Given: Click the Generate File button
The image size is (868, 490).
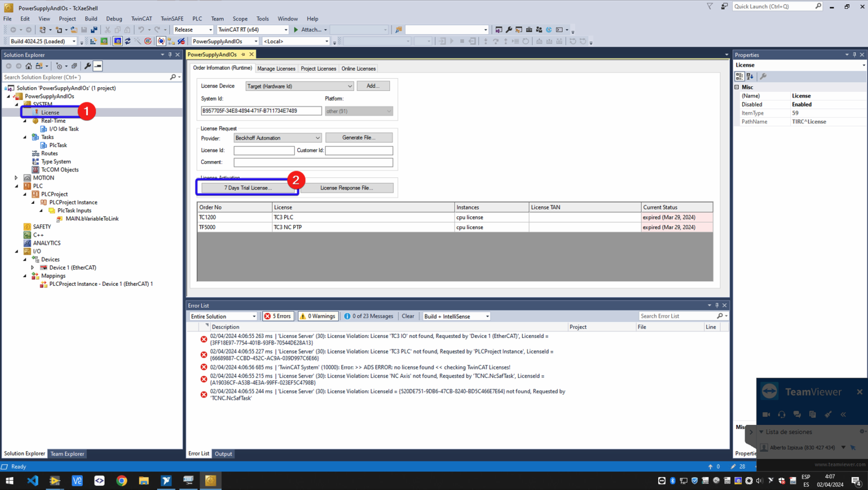Looking at the screenshot, I should (359, 137).
